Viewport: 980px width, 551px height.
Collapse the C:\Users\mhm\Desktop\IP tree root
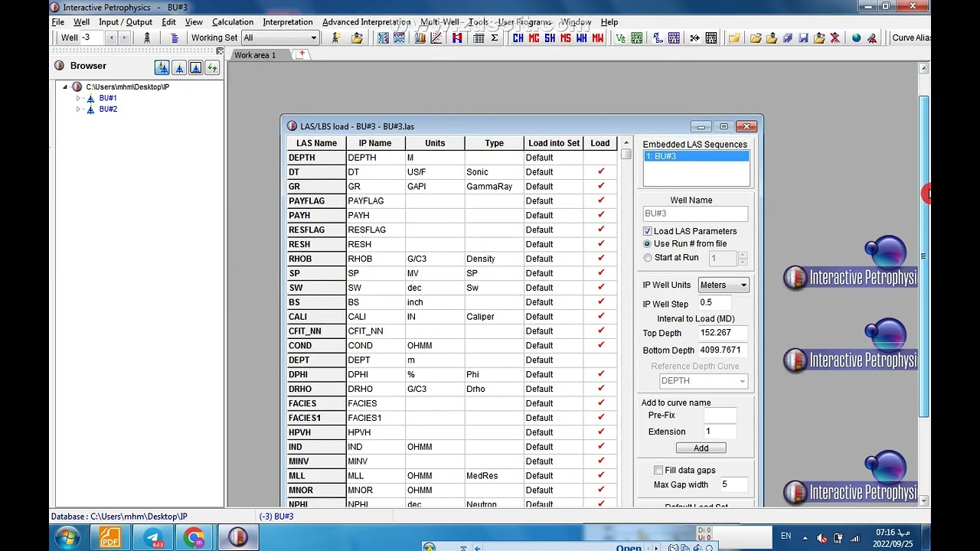coord(66,86)
